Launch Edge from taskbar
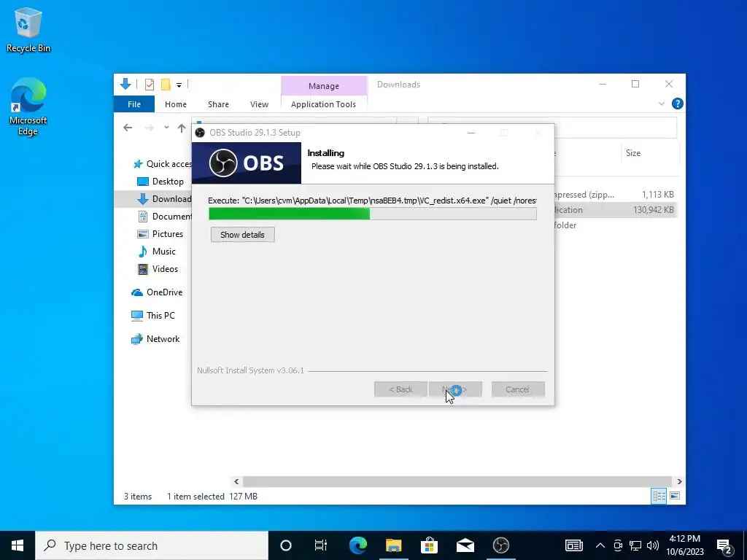This screenshot has width=747, height=560. pyautogui.click(x=358, y=545)
